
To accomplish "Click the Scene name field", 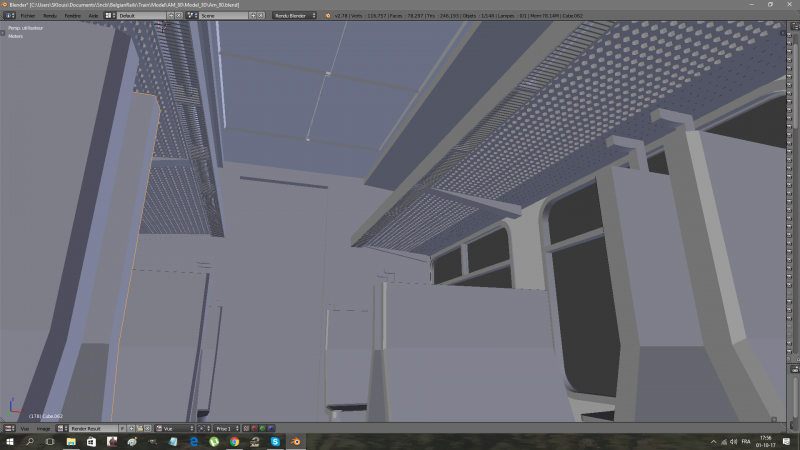I will click(223, 15).
